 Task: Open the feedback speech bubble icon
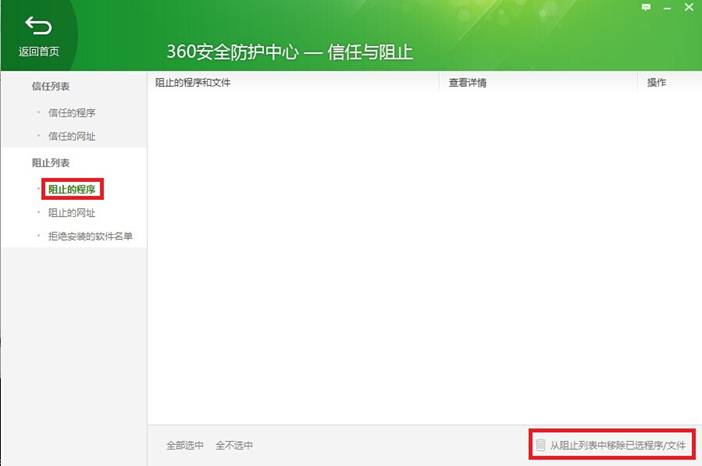pyautogui.click(x=646, y=7)
